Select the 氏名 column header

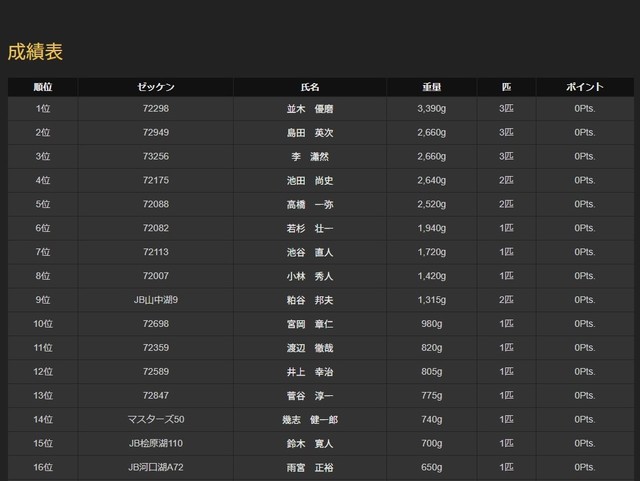(x=310, y=88)
